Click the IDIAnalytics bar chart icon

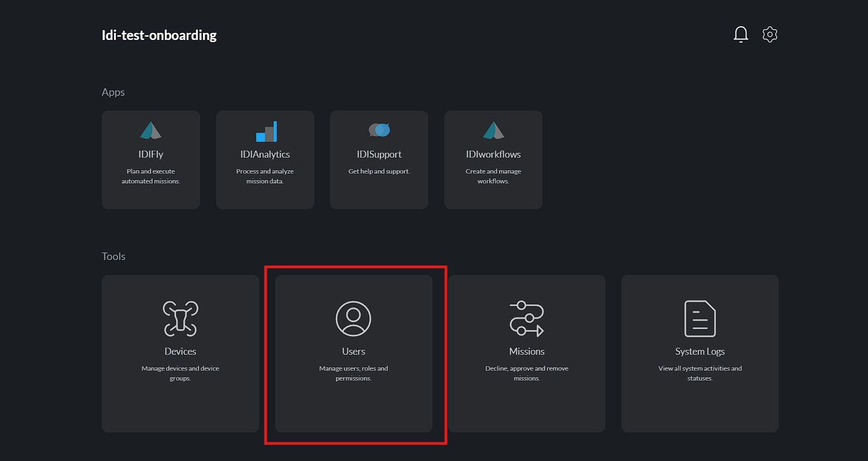266,131
